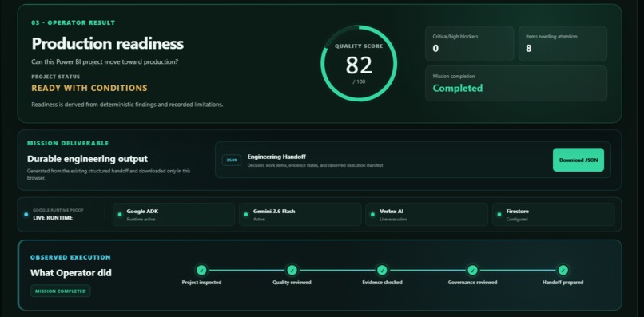The width and height of the screenshot is (644, 317).
Task: Click the quality score ring gauge
Action: tap(359, 63)
